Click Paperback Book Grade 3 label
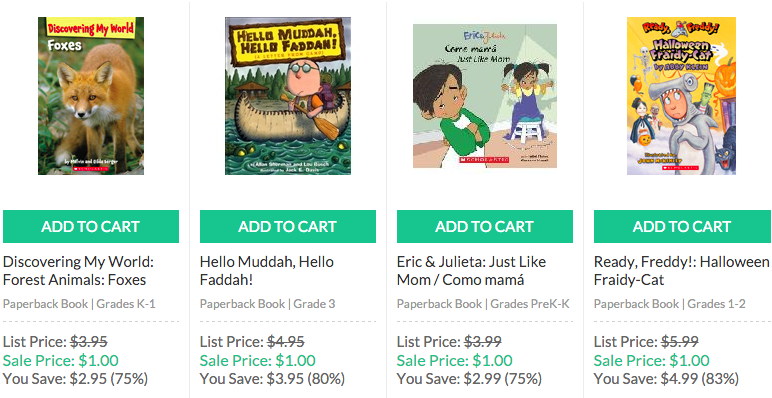This screenshot has width=772, height=398. pyautogui.click(x=267, y=303)
